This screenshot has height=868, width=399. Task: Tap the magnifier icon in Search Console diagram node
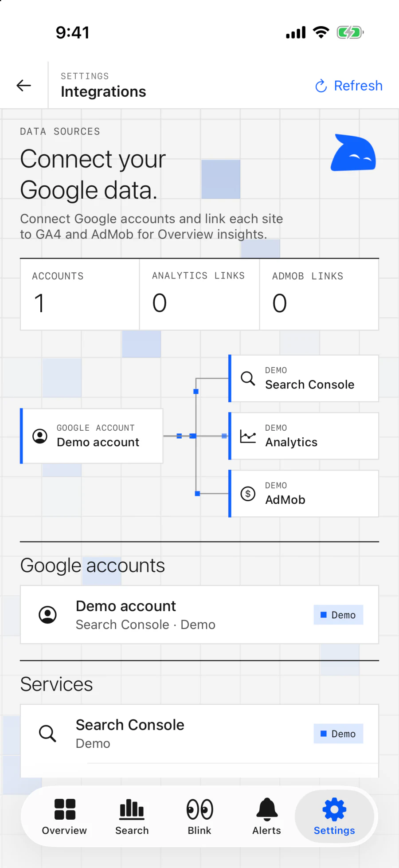click(x=248, y=378)
